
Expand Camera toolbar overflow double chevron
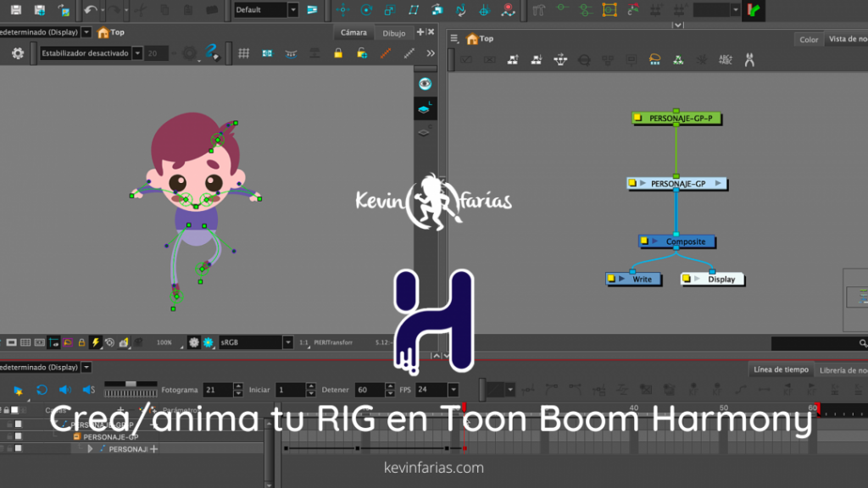[x=431, y=53]
